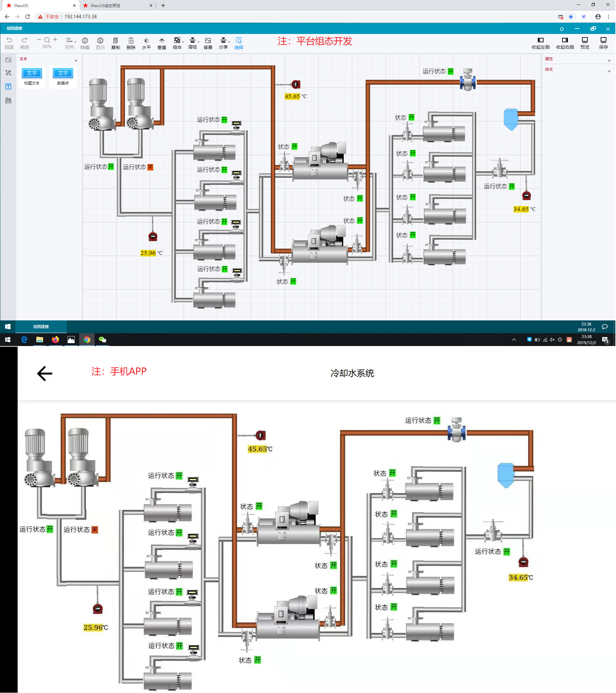Image resolution: width=616 pixels, height=693 pixels.
Task: Click the zoom in plus button
Action: [x=55, y=40]
